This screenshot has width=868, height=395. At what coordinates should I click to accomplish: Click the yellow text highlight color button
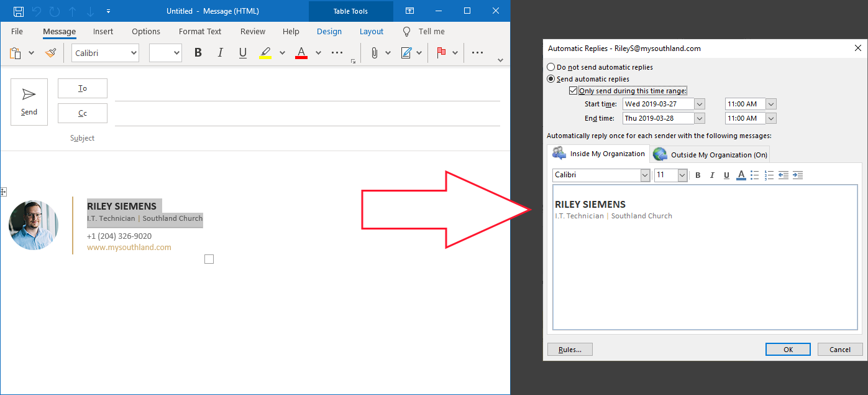point(265,53)
